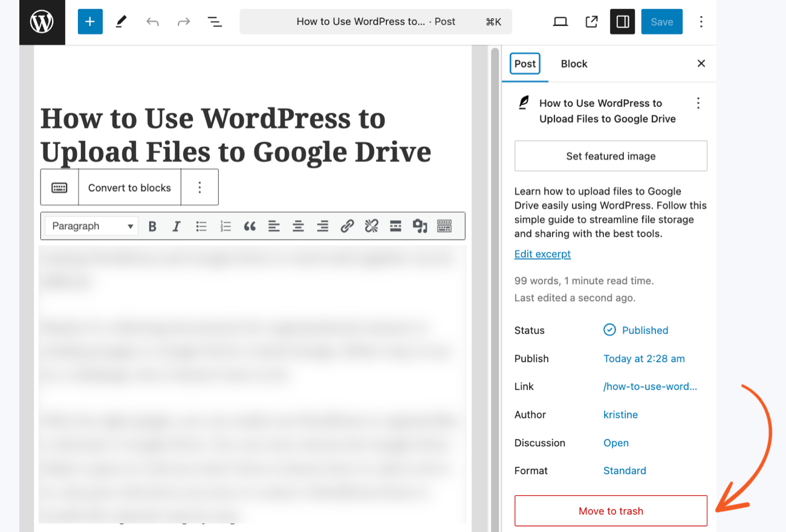Viewport: 786px width, 532px height.
Task: Open the Document Overview list icon
Action: (215, 22)
